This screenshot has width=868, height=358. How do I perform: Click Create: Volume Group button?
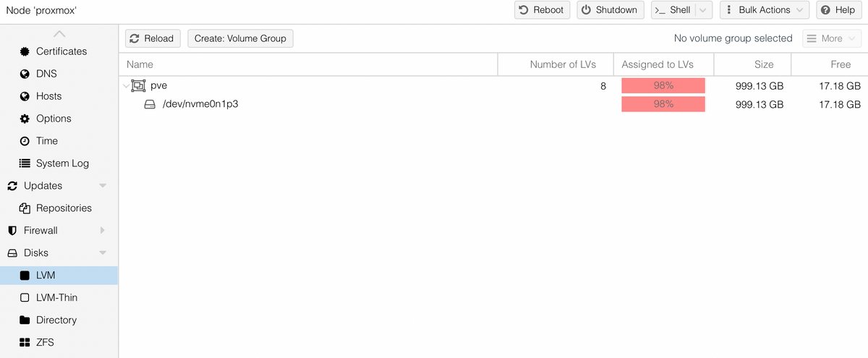click(x=240, y=38)
